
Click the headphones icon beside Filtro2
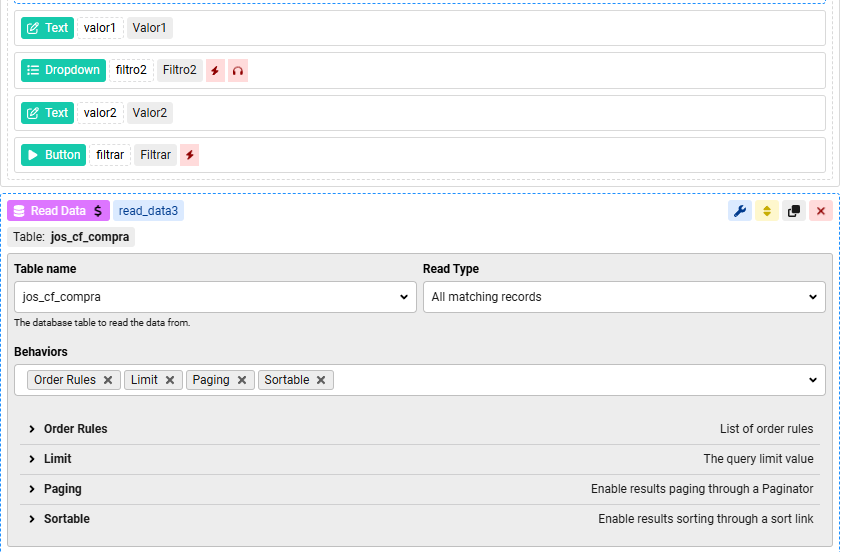(x=238, y=70)
